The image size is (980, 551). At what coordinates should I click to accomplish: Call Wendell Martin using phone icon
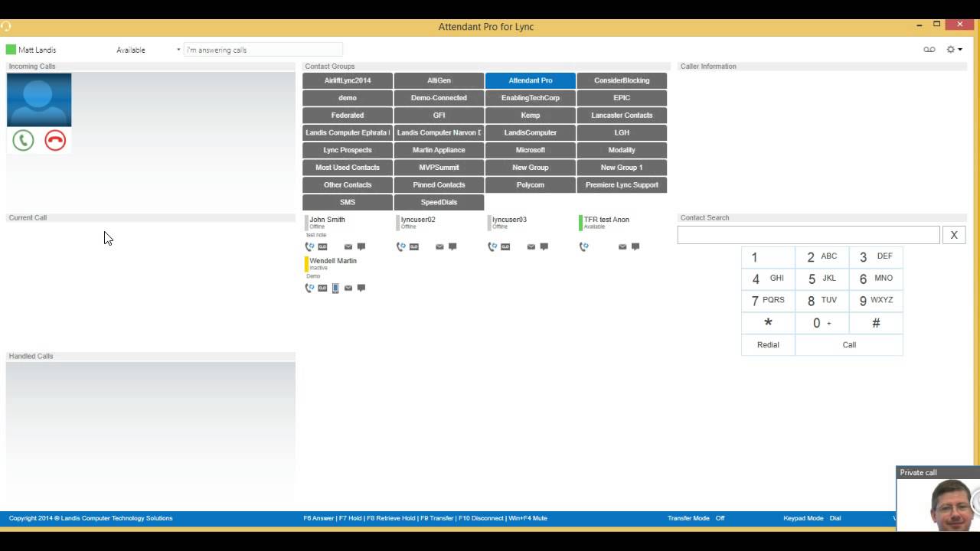tap(309, 288)
